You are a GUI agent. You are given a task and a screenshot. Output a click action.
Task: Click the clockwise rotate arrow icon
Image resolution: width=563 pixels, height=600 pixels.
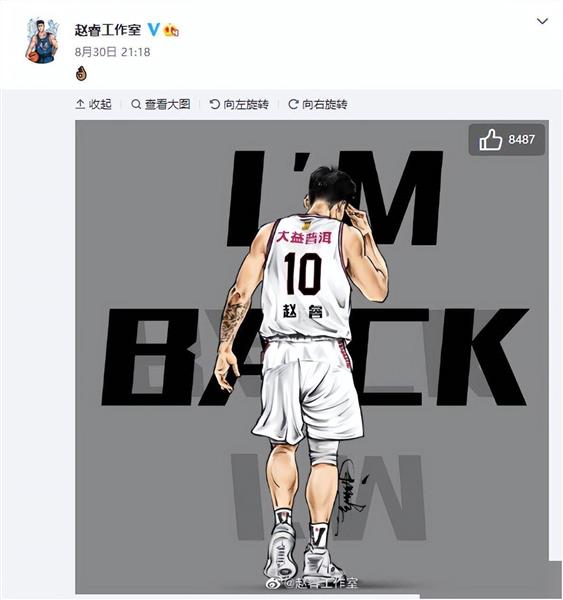293,104
